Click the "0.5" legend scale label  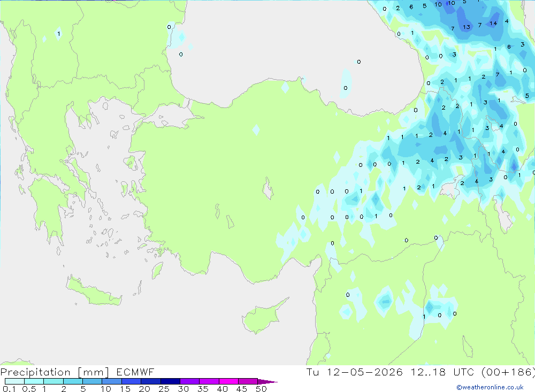click(29, 389)
